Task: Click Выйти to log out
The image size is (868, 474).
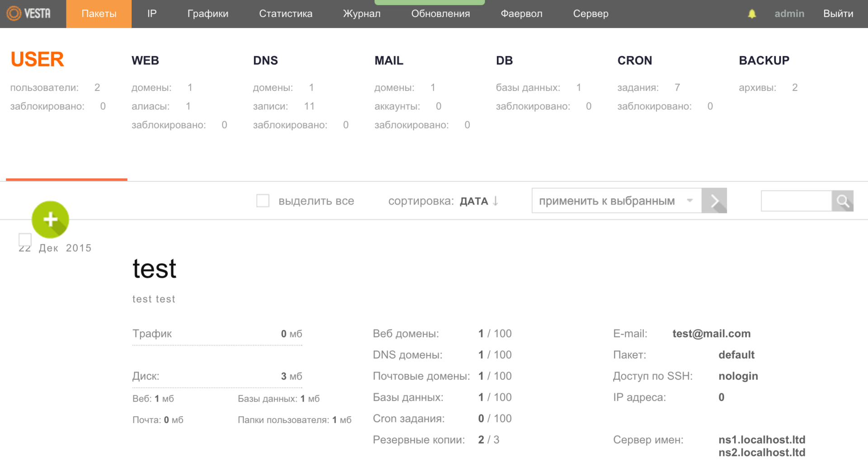Action: click(838, 14)
